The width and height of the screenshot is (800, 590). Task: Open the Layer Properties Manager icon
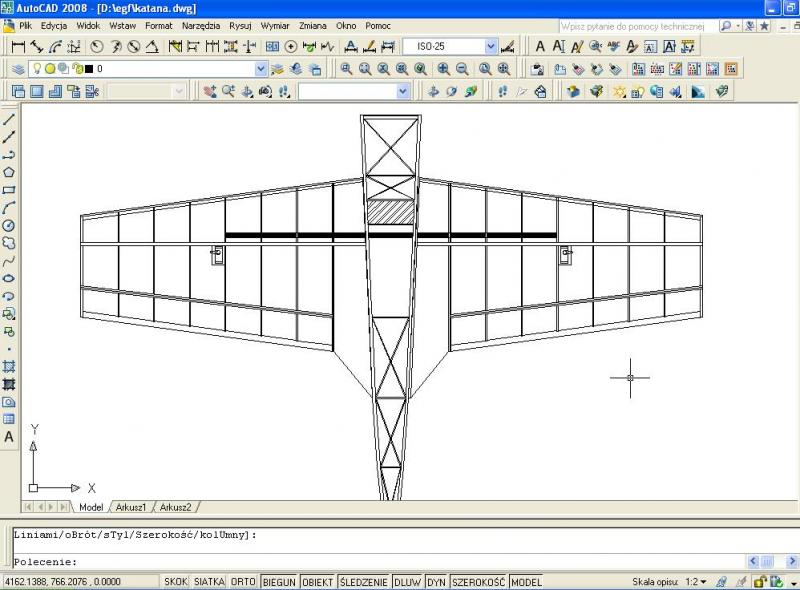tap(18, 69)
